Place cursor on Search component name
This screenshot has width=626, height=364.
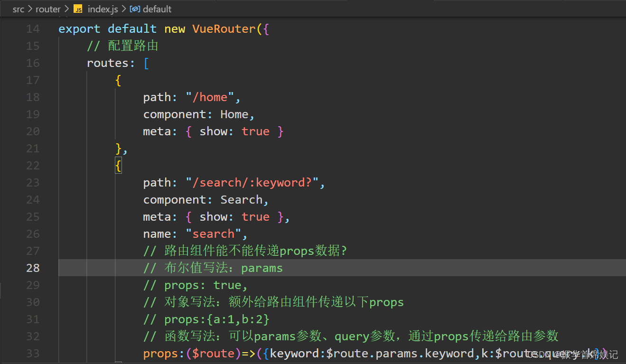(242, 200)
